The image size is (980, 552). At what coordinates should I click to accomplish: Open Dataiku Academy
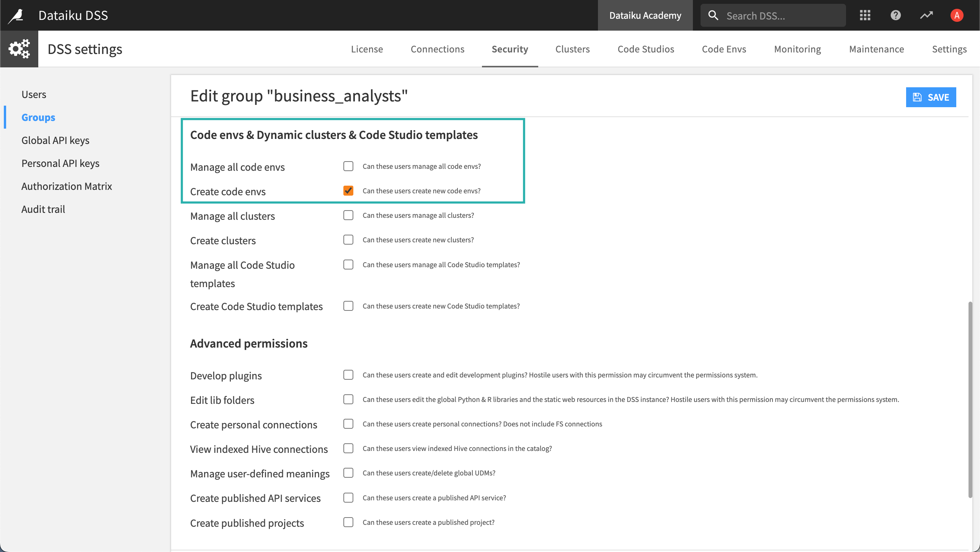[x=645, y=15]
